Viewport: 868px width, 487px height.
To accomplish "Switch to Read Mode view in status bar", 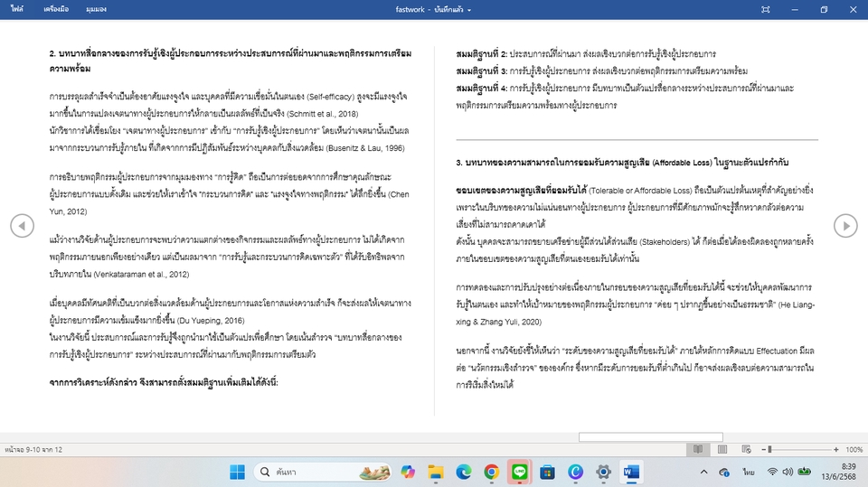I will [697, 449].
